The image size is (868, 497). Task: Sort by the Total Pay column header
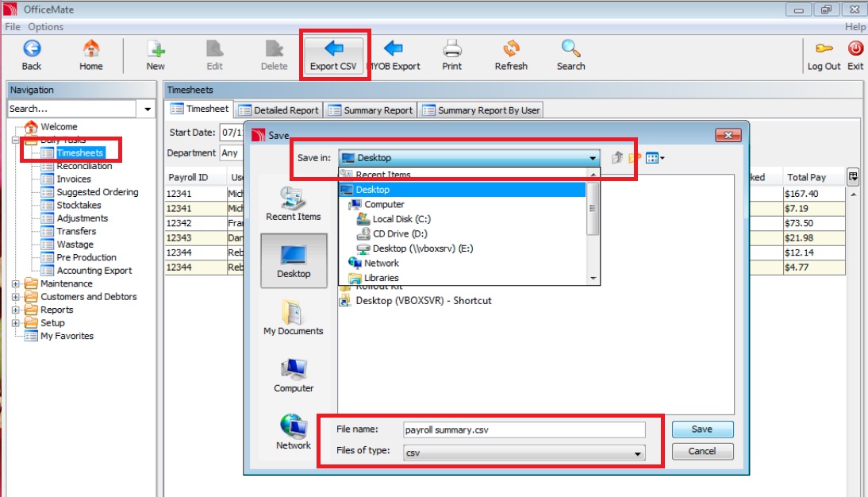(812, 177)
